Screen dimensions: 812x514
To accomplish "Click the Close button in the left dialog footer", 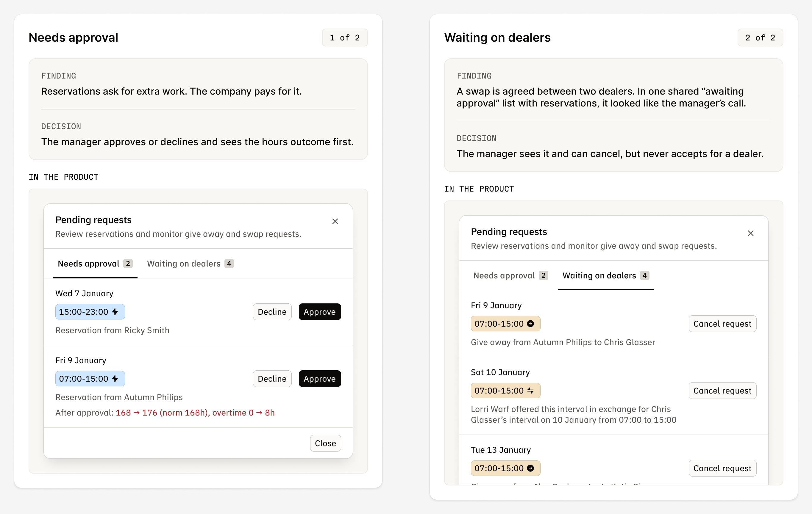I will click(x=325, y=443).
